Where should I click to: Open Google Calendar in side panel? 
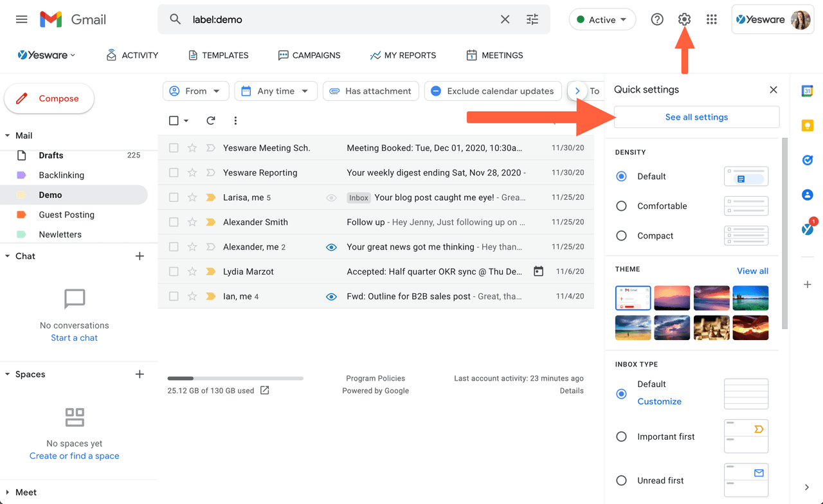point(808,91)
